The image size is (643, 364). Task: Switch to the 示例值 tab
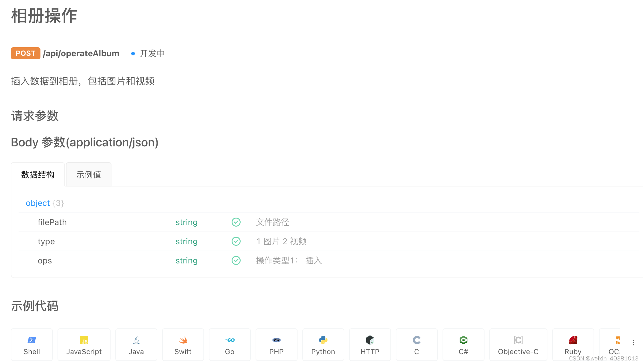point(88,174)
